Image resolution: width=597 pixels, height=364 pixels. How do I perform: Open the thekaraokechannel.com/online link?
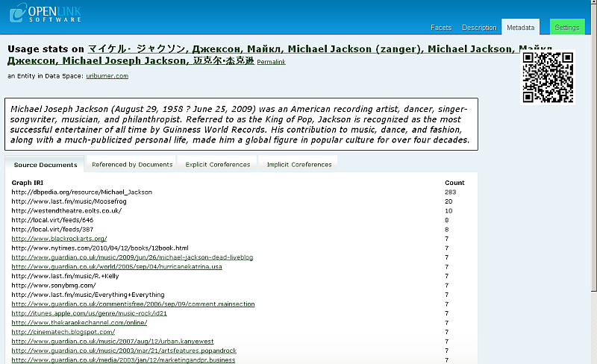(79, 322)
